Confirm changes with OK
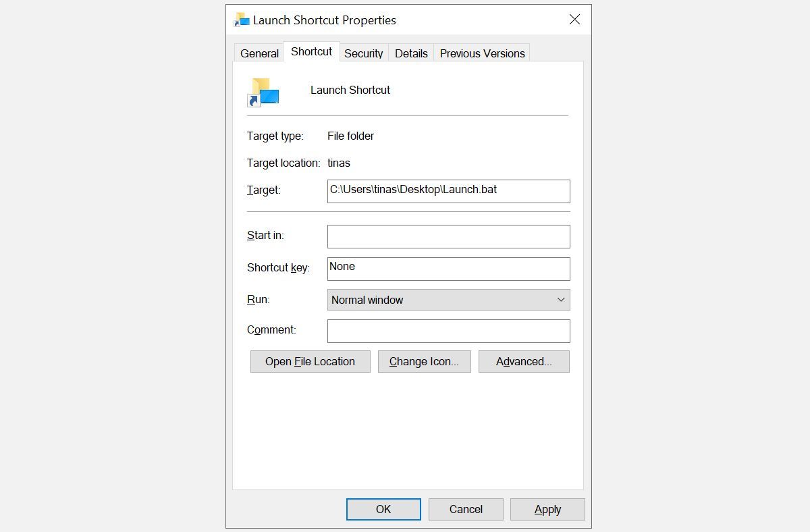The image size is (810, 532). point(383,509)
